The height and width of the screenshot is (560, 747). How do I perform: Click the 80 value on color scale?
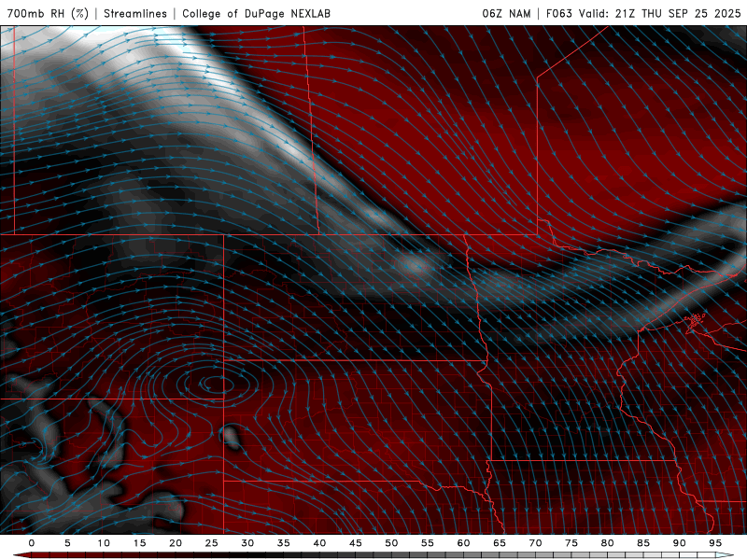607,543
